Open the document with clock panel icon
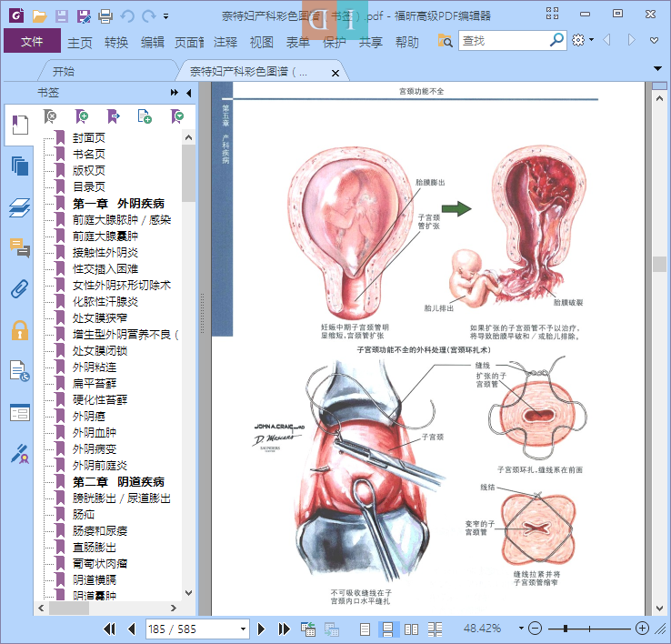This screenshot has width=671, height=644. click(x=20, y=371)
